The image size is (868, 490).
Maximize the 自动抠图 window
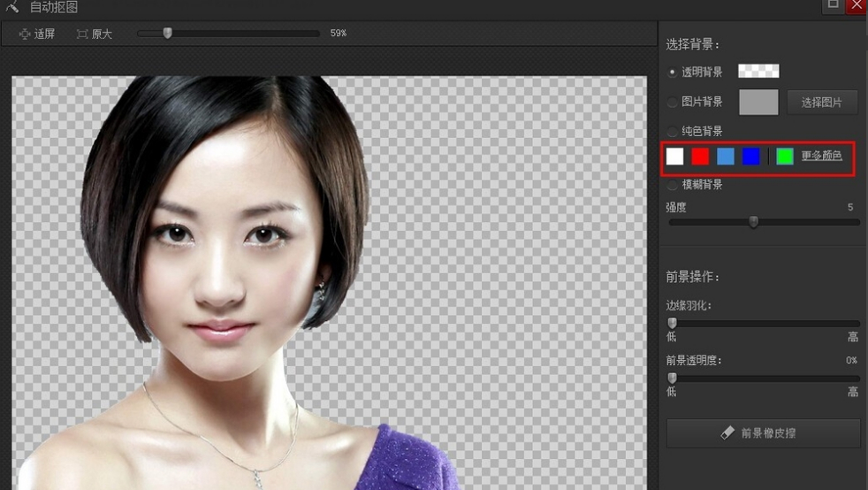(834, 5)
